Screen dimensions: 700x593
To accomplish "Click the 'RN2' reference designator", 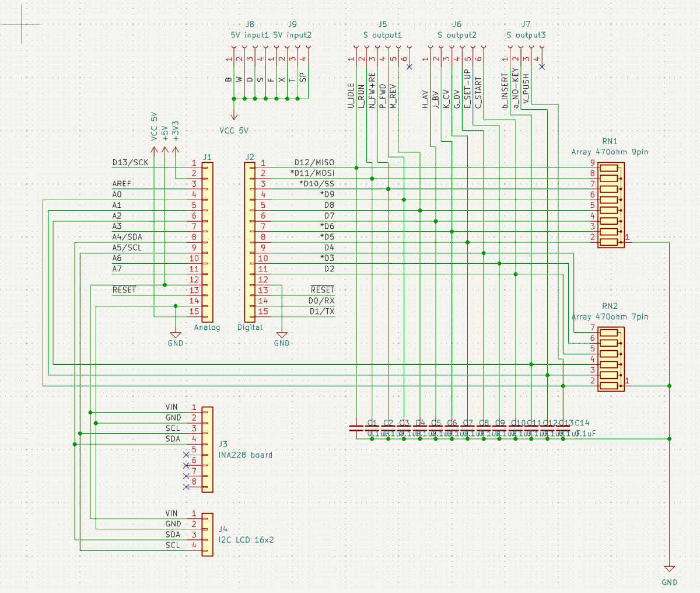I will click(x=610, y=306).
